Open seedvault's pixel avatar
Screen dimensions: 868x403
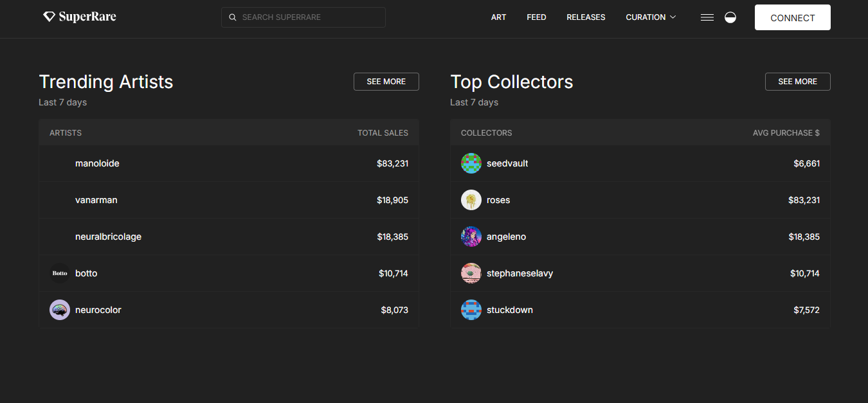click(471, 163)
